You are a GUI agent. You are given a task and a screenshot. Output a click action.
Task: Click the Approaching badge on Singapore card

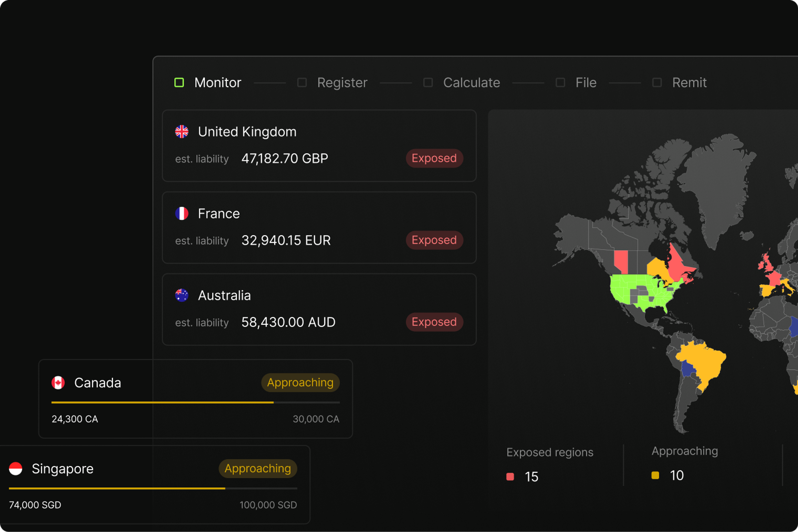coord(258,468)
